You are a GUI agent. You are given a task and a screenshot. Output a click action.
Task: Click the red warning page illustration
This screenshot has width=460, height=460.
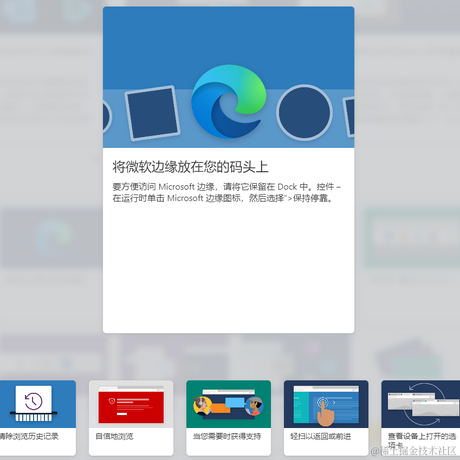coord(131,405)
